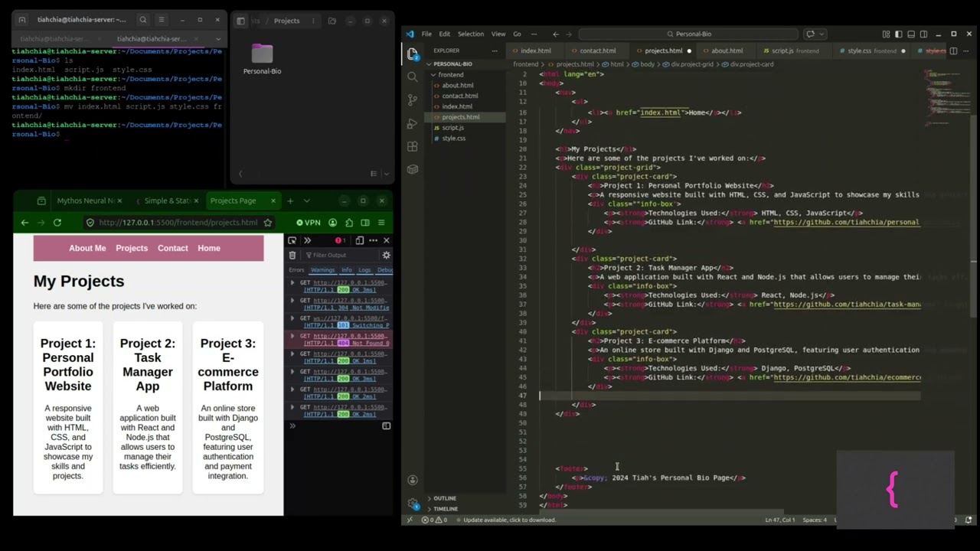Viewport: 980px width, 551px height.
Task: Open style.css in the explorer tree
Action: coord(453,139)
